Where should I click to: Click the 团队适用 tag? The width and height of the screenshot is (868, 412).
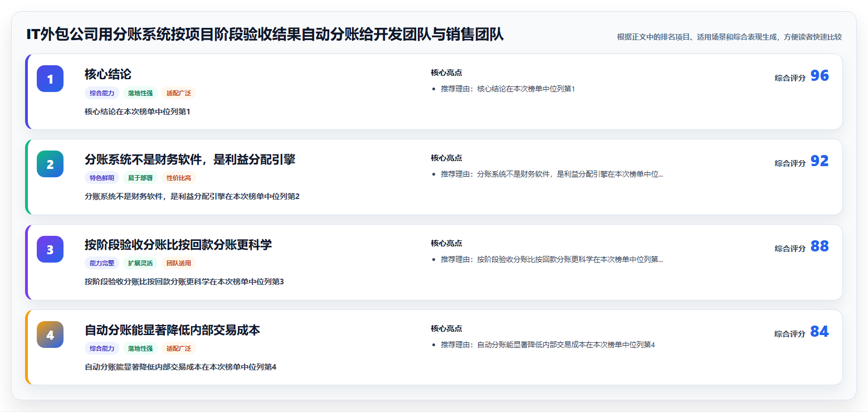179,263
